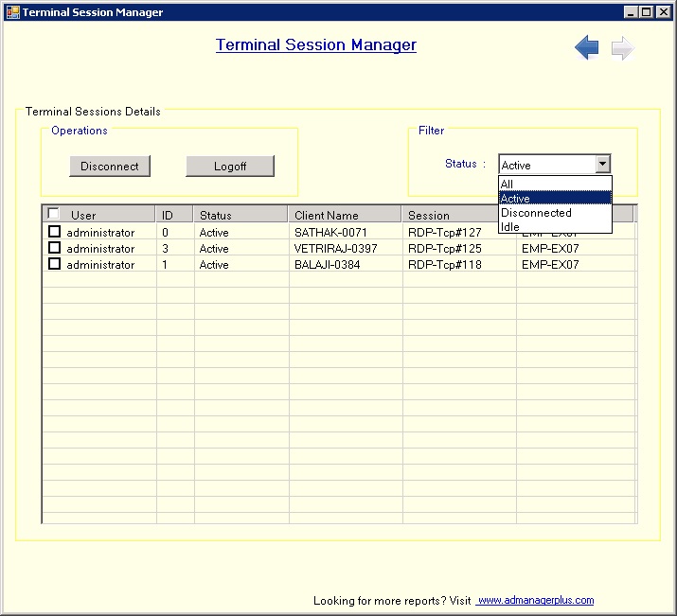This screenshot has width=677, height=616.
Task: Sort by the User column header
Action: [98, 215]
